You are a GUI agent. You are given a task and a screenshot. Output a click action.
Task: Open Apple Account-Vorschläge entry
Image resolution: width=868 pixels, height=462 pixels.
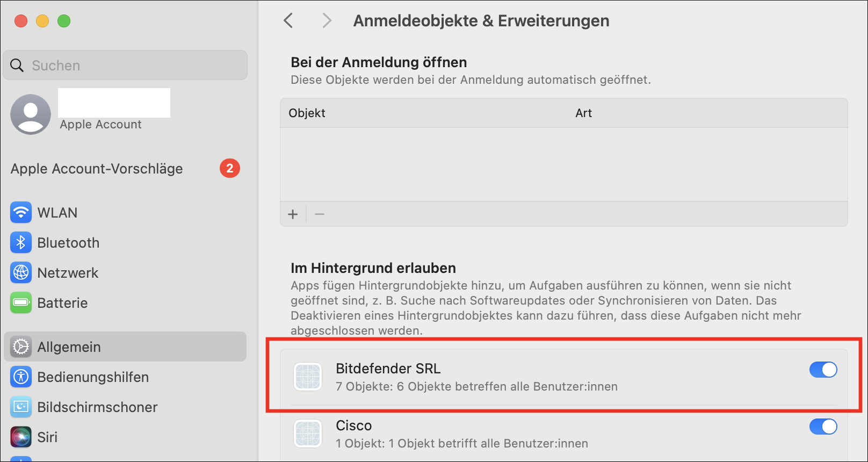(125, 169)
